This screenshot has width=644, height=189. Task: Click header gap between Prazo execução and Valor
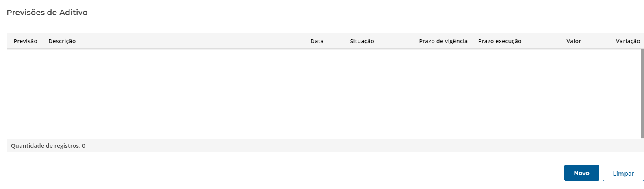544,41
